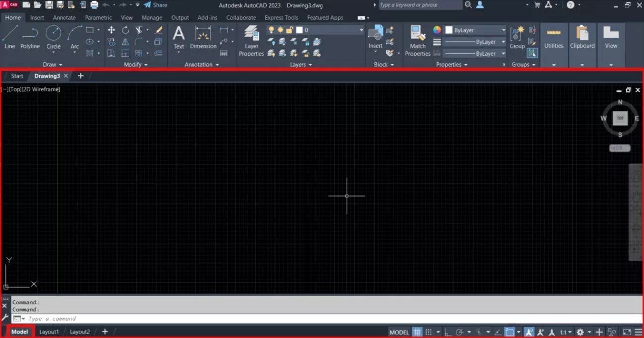The width and height of the screenshot is (644, 338).
Task: Click the Move tool in Modify panel
Action: (x=111, y=30)
